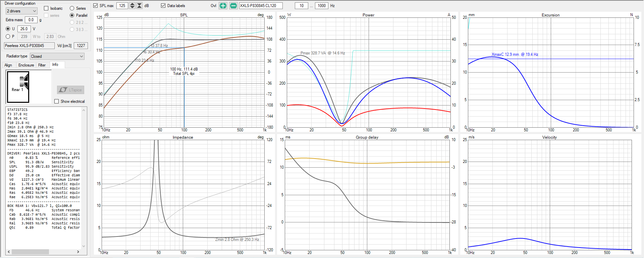Click the 2.83 Ohm impedance field

click(50, 37)
